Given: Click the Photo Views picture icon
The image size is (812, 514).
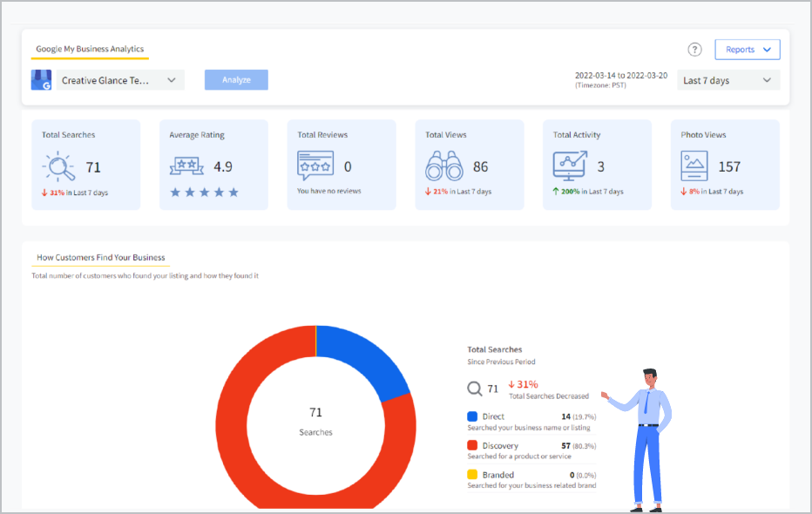Looking at the screenshot, I should point(694,166).
